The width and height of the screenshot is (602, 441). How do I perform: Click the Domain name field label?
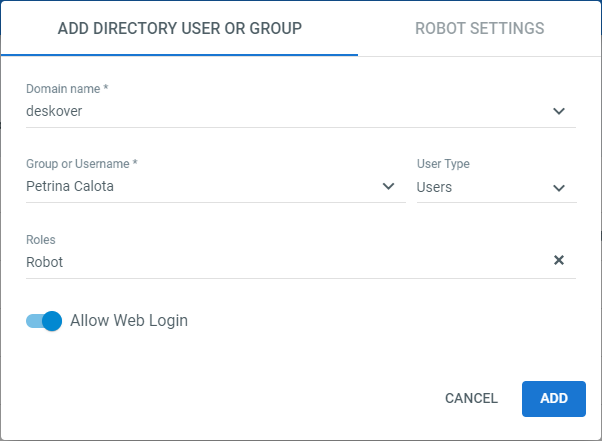[67, 89]
